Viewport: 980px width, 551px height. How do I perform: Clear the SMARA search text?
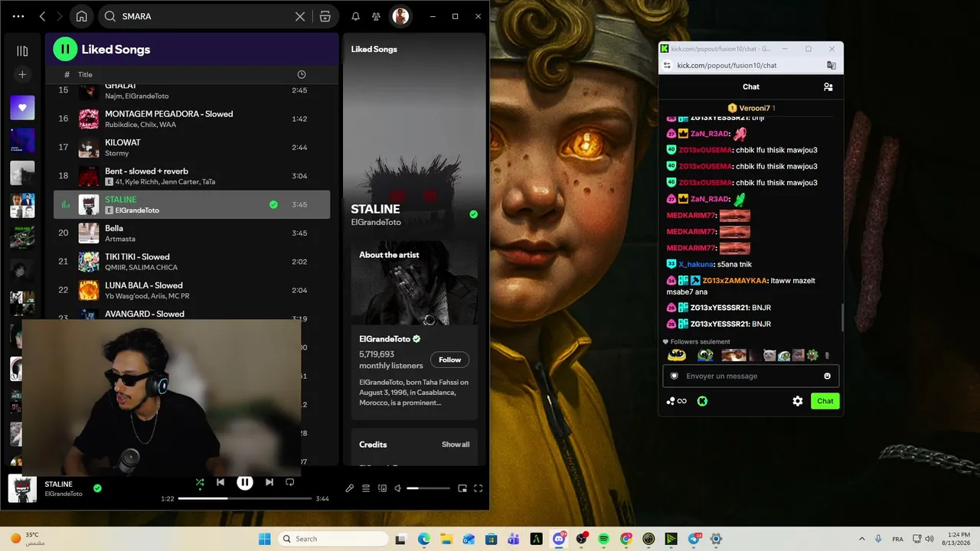coord(300,16)
